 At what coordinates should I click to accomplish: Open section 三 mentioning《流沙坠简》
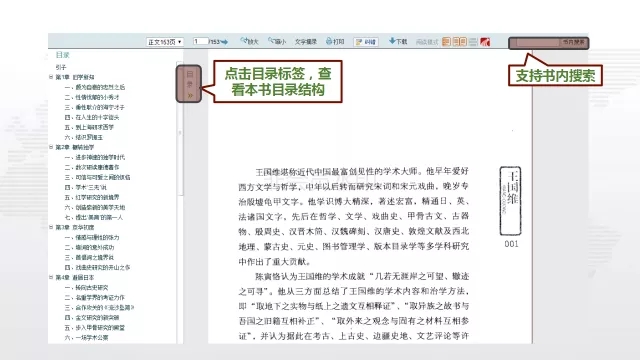click(99, 307)
